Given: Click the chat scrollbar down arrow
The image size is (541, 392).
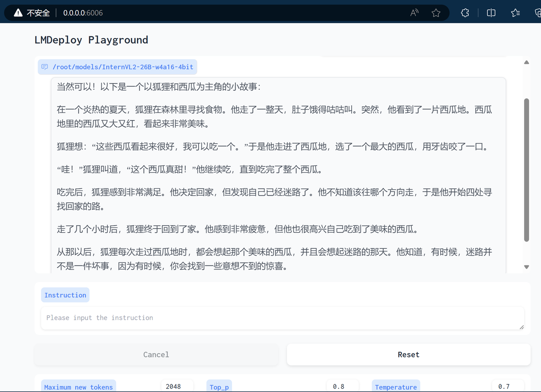Looking at the screenshot, I should tap(527, 267).
